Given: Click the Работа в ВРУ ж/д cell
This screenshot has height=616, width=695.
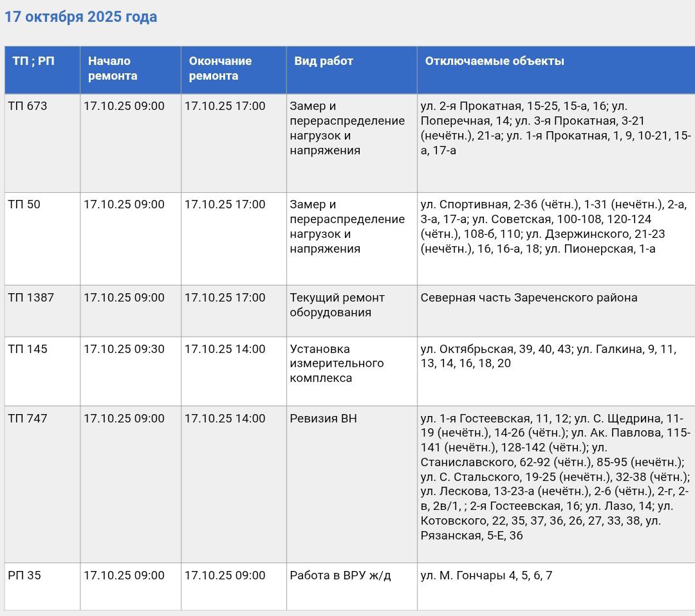Looking at the screenshot, I should [340, 576].
